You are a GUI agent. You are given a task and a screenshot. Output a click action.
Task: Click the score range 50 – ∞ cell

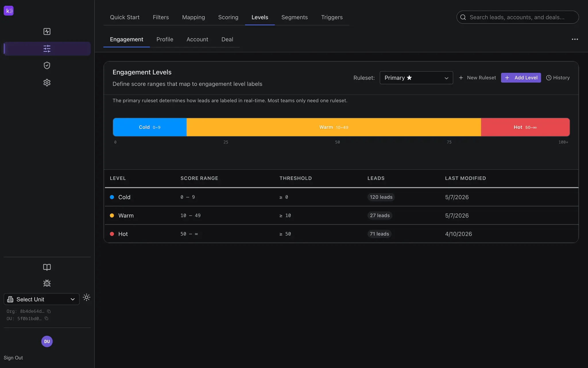coord(189,234)
